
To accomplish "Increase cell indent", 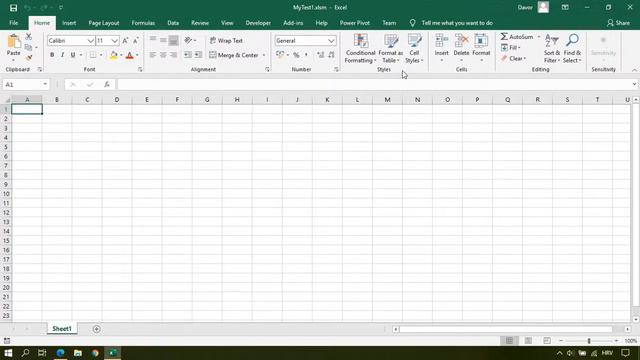I will coord(198,55).
